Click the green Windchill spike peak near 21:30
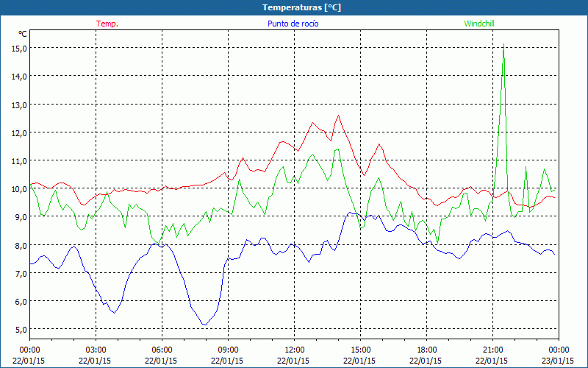588x368 pixels. (503, 44)
